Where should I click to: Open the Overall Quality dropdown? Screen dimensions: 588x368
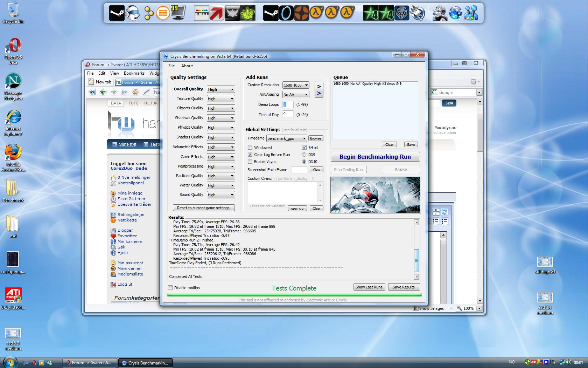(x=221, y=89)
